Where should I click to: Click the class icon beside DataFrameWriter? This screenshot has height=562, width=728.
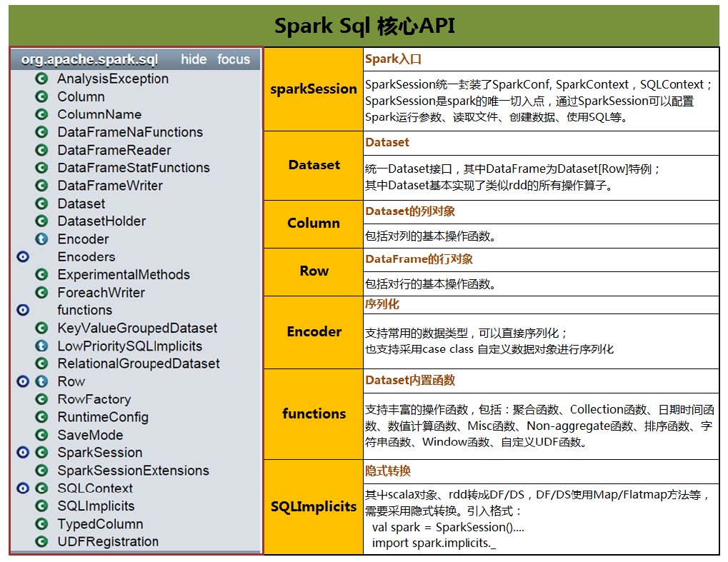click(x=41, y=186)
